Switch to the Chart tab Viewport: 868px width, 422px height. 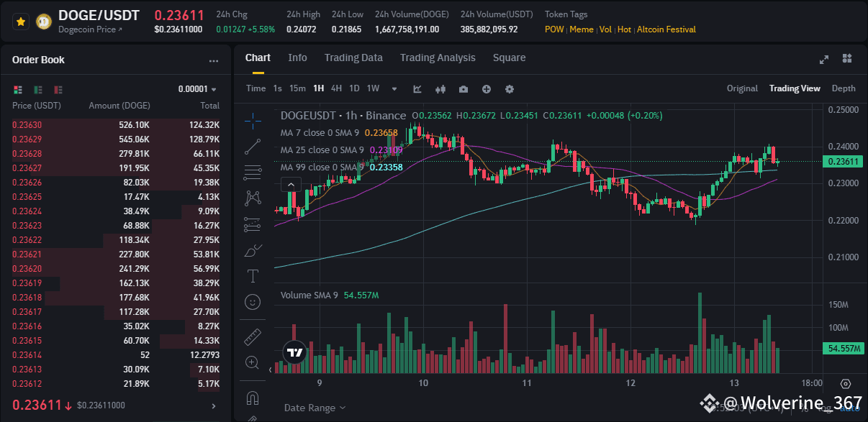click(x=258, y=58)
